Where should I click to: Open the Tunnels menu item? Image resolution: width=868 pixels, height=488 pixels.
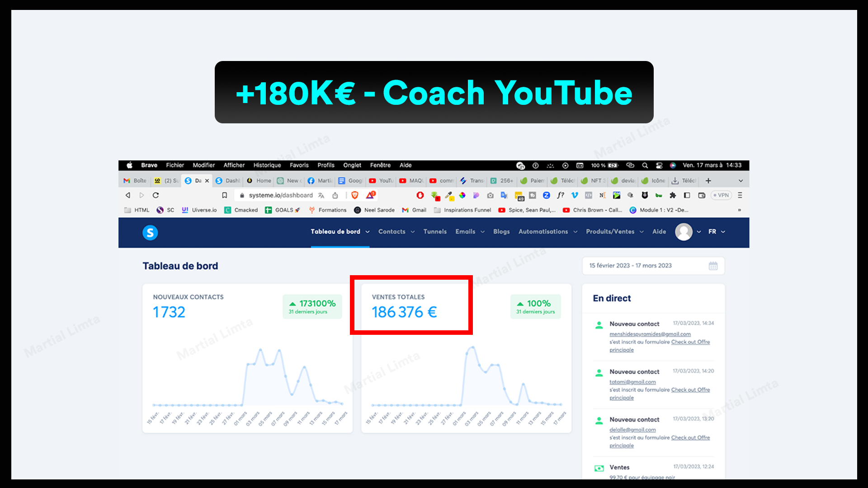coord(435,232)
